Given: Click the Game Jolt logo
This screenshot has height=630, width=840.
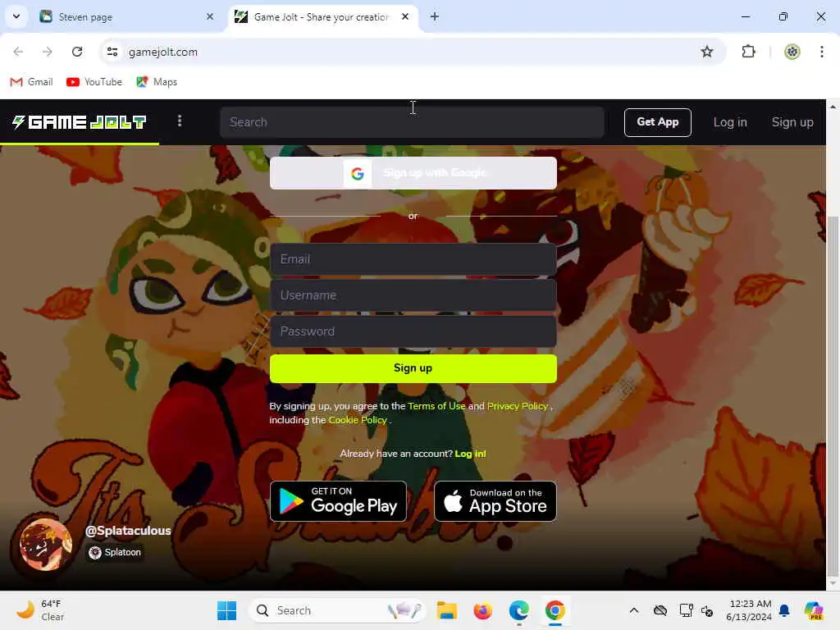Looking at the screenshot, I should click(x=80, y=122).
